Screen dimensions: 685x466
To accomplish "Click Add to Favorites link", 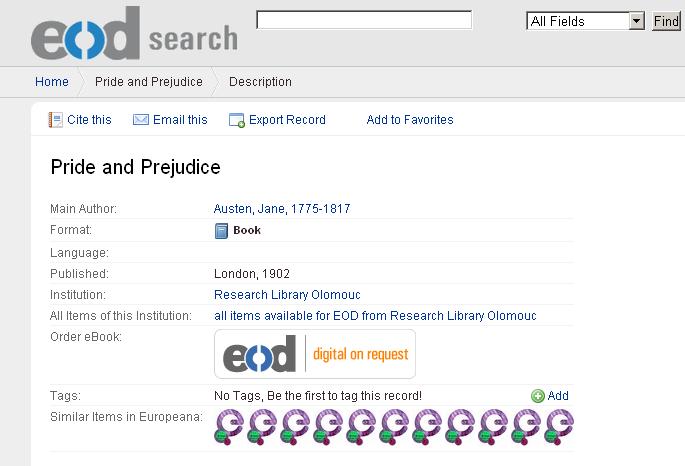I will [410, 120].
